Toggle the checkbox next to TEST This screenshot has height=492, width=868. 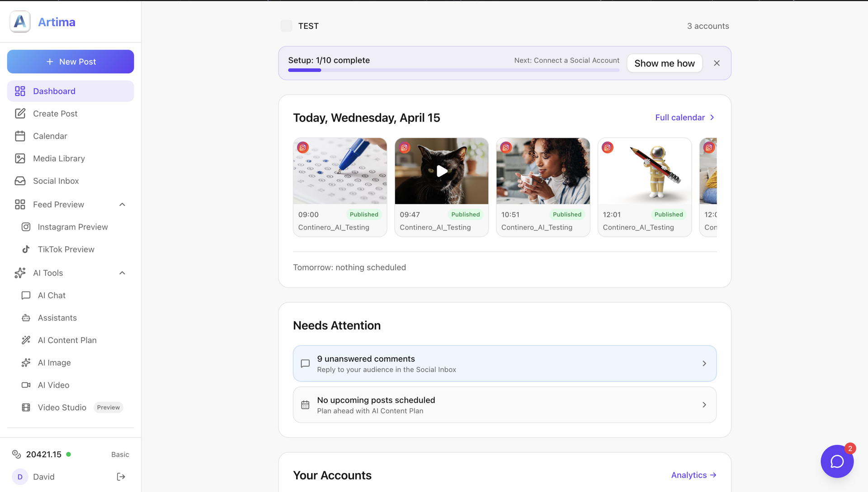pyautogui.click(x=286, y=26)
